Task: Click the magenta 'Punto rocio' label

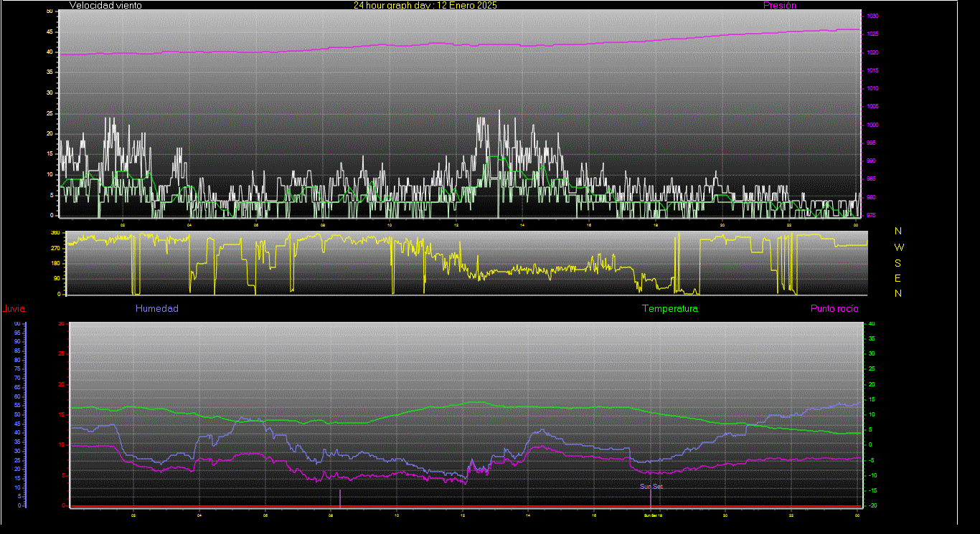Action: 834,309
